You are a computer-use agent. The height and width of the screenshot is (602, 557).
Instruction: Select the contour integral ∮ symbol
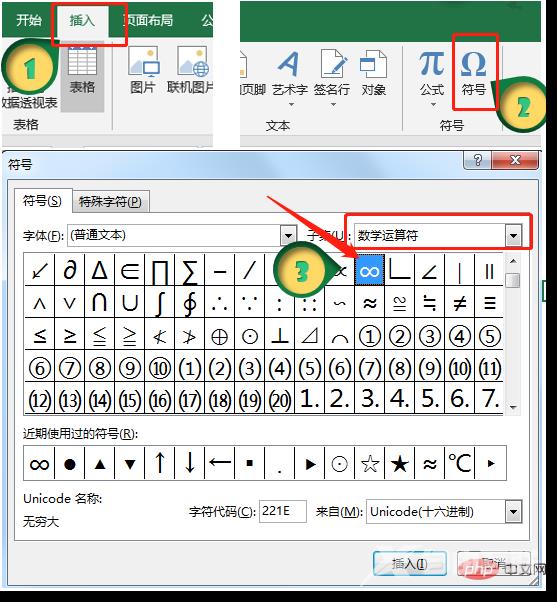click(x=190, y=303)
